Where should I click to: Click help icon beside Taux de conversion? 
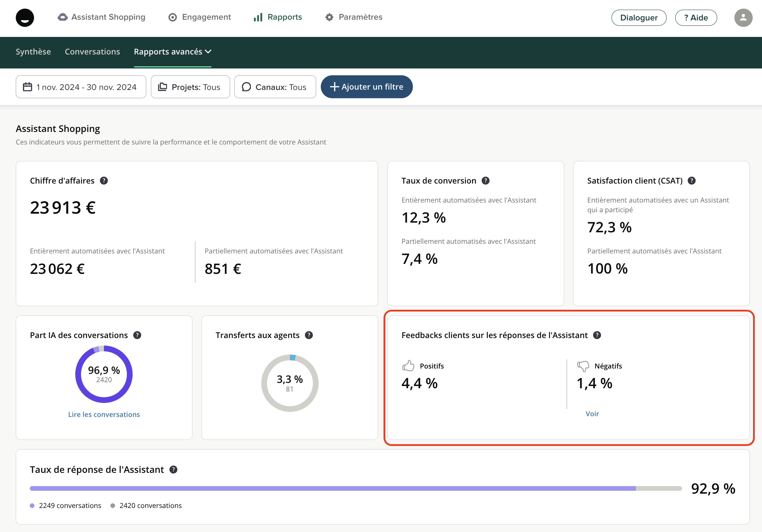point(486,181)
